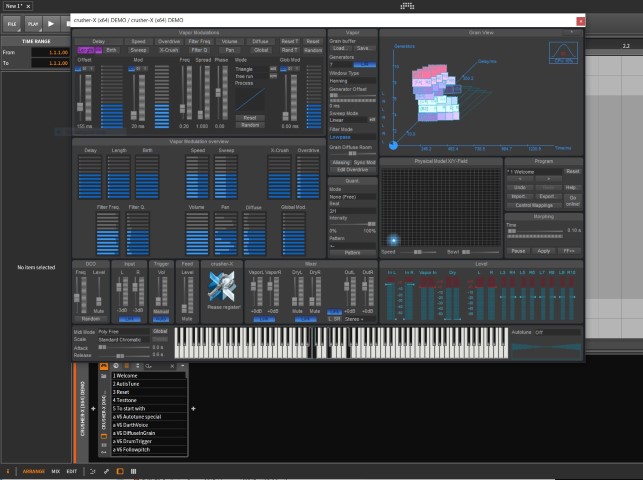Toggle the Global button next to Midi Mode

(x=160, y=331)
